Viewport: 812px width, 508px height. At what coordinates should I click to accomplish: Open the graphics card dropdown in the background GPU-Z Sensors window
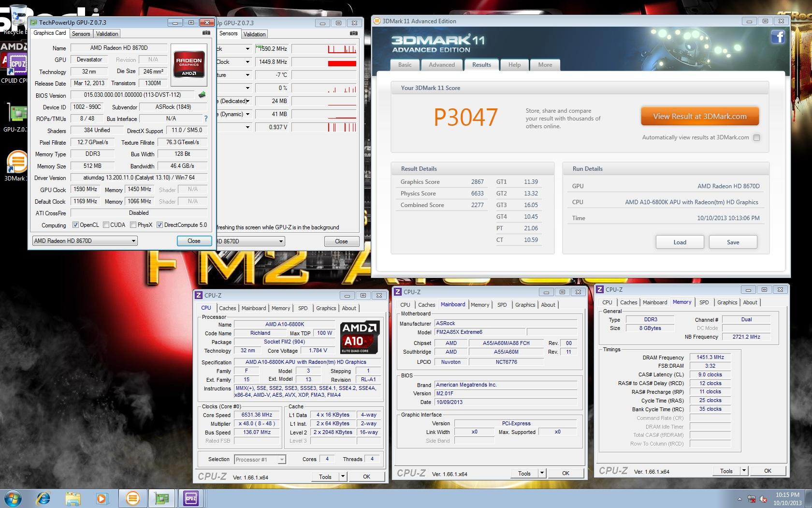point(250,241)
